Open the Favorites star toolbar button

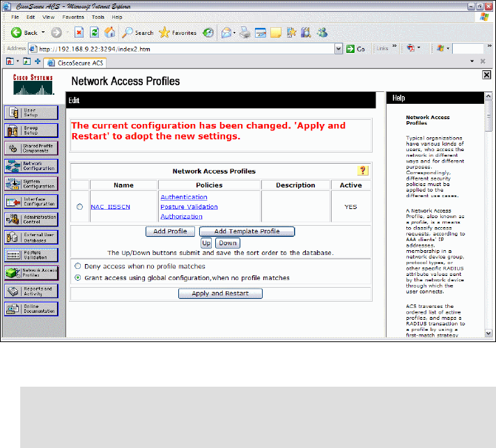178,33
